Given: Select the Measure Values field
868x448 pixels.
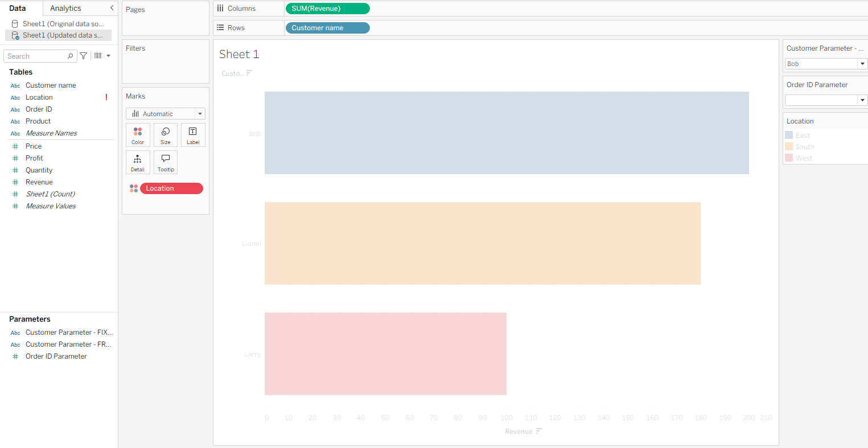Looking at the screenshot, I should point(51,206).
